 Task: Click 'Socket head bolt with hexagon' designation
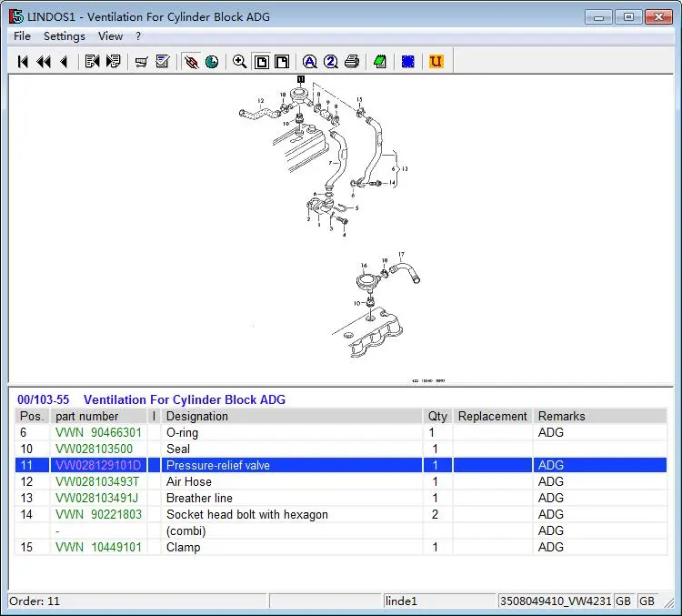pos(247,515)
